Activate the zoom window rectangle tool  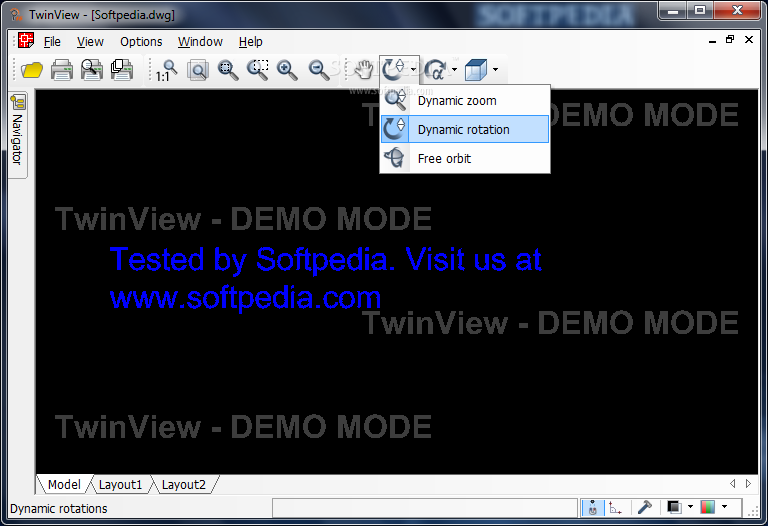click(258, 70)
